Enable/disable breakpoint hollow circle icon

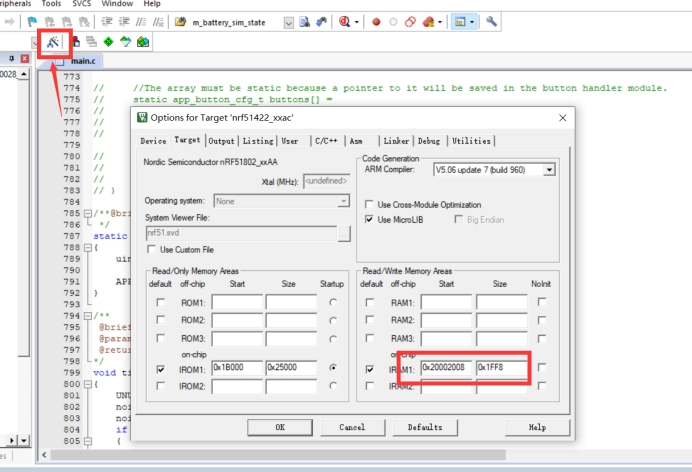pyautogui.click(x=393, y=22)
